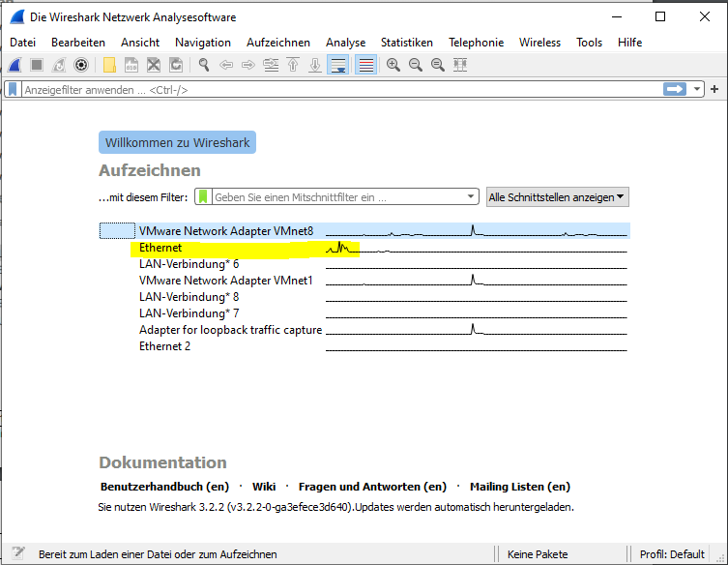This screenshot has width=728, height=565.
Task: Select VMware Network Adapter VMnet1 interface
Action: tap(364, 281)
